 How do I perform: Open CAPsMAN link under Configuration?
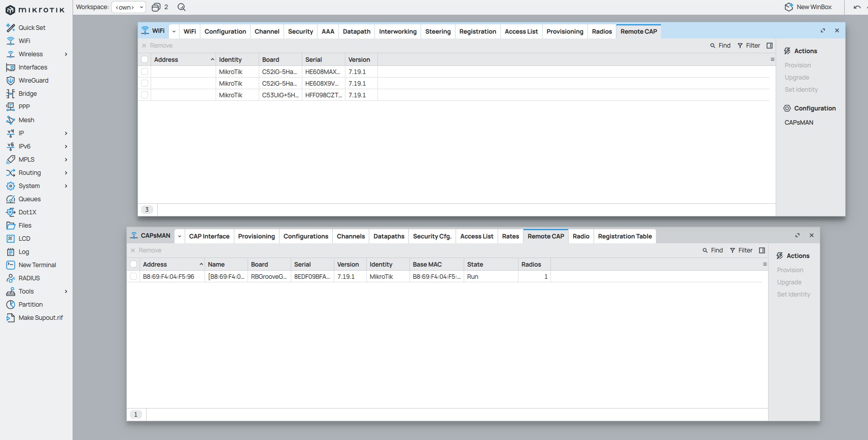798,123
